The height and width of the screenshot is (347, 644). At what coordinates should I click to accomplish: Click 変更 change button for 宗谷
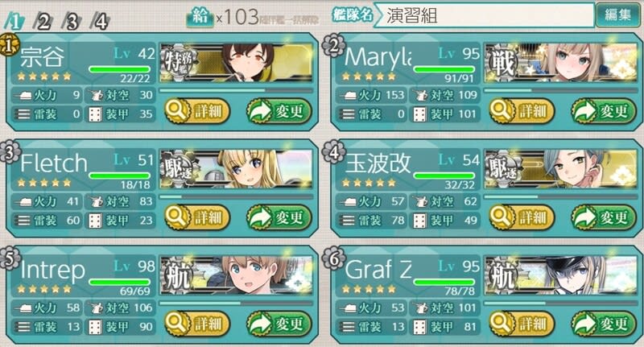tap(279, 111)
